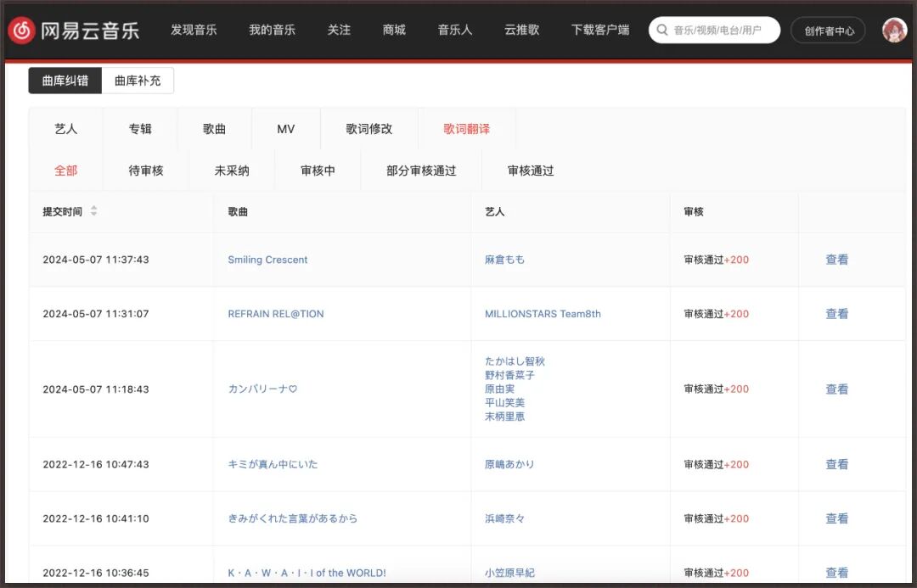Open the song link REFRAIN REL@TION
This screenshot has height=588, width=917.
coord(275,314)
